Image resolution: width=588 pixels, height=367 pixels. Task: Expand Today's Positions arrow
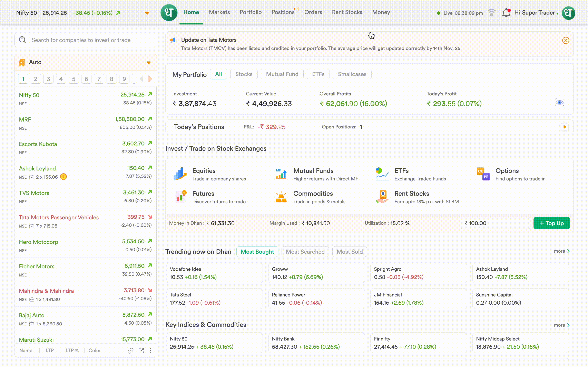tap(565, 127)
